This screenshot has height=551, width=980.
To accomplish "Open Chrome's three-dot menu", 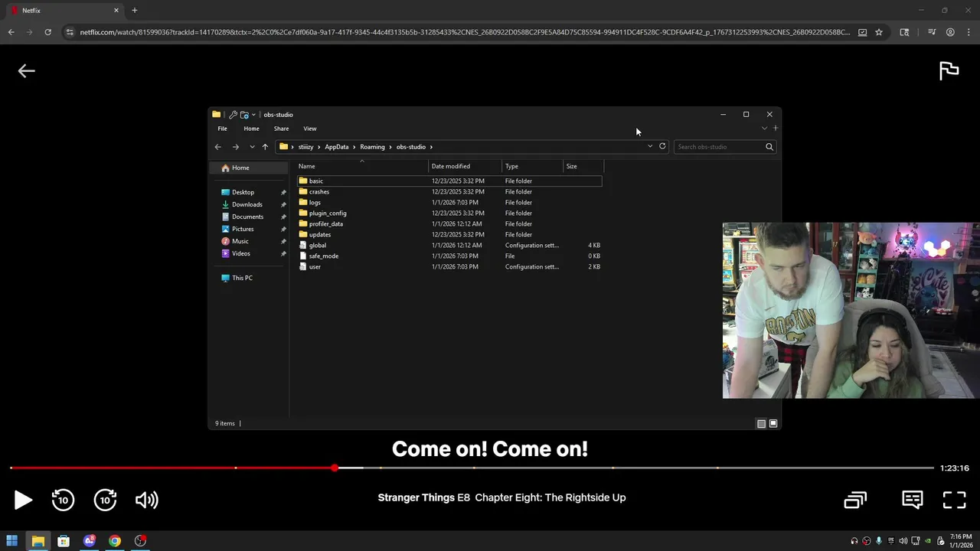I will coord(969,32).
